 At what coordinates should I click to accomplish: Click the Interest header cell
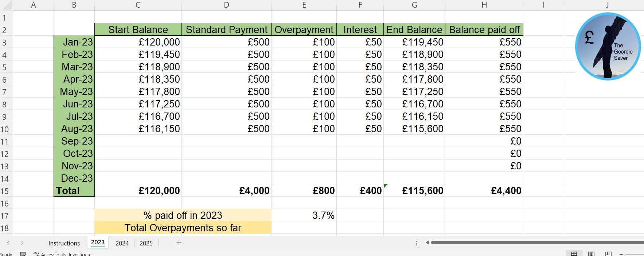[x=360, y=29]
